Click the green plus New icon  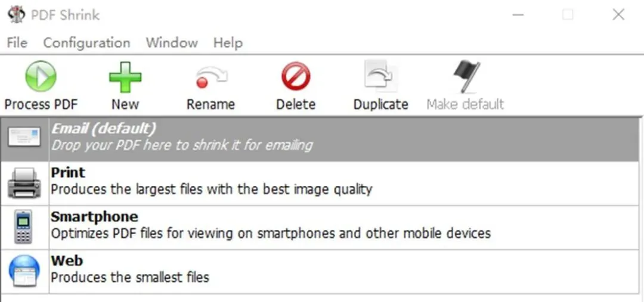[125, 77]
